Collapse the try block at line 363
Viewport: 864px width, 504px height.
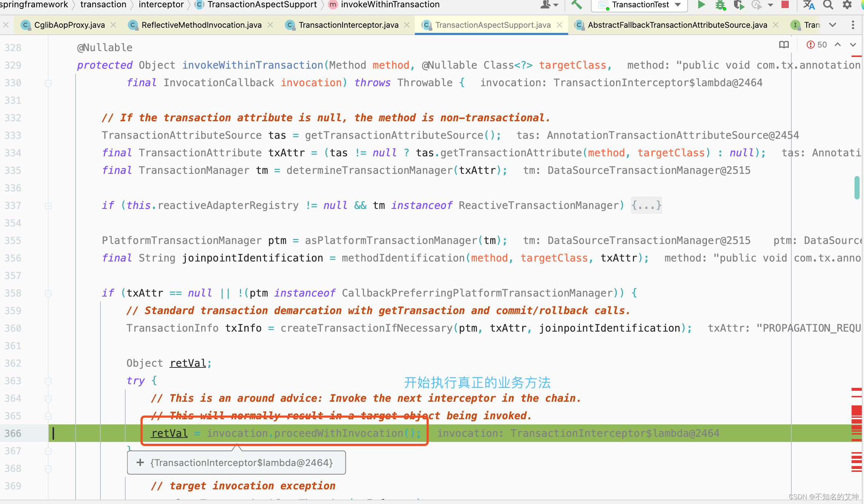pyautogui.click(x=48, y=381)
